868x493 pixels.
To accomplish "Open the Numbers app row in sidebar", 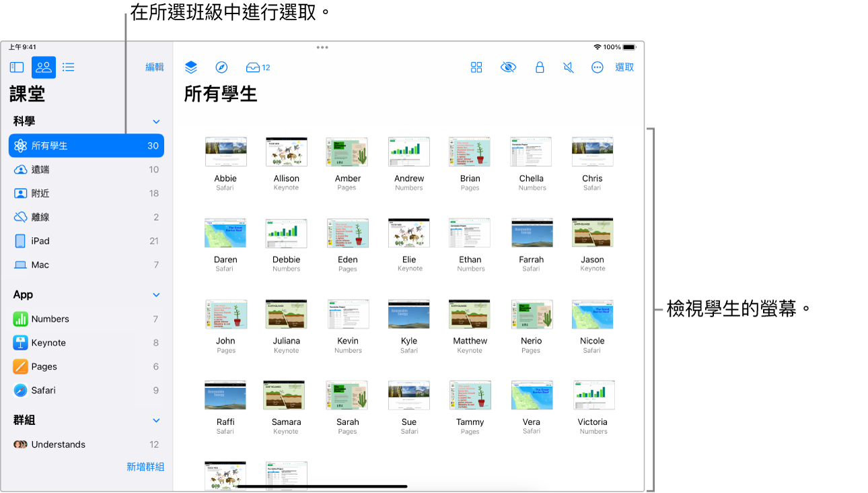I will click(86, 319).
